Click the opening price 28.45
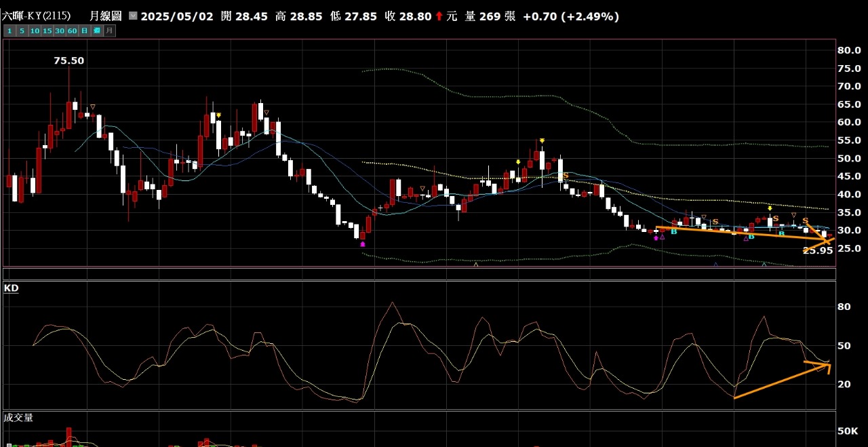The image size is (868, 447). (252, 16)
